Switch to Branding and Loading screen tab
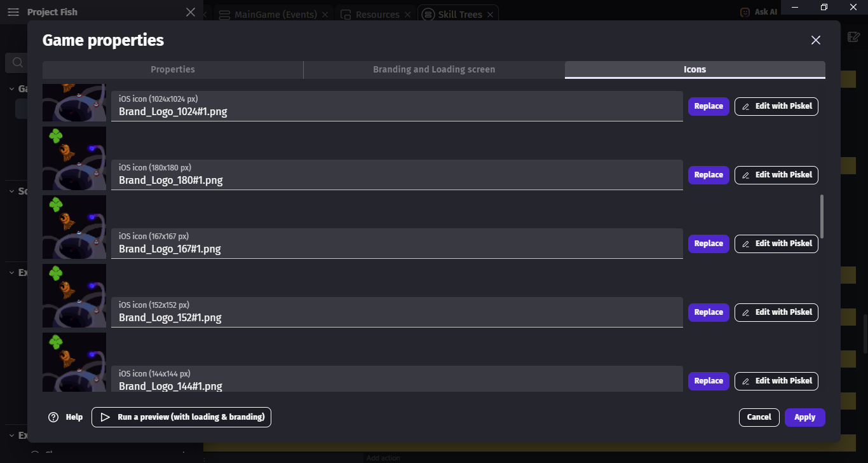This screenshot has height=463, width=868. coord(433,69)
